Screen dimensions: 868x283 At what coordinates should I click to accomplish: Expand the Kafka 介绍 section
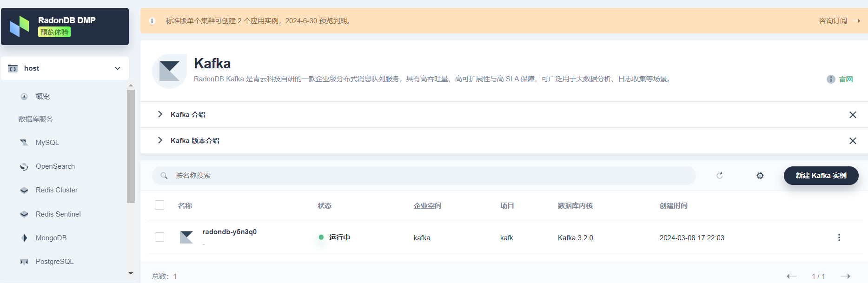[188, 115]
